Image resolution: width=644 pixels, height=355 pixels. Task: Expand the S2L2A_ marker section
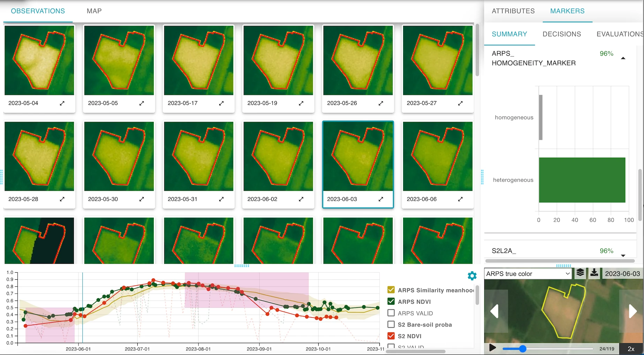pyautogui.click(x=623, y=255)
